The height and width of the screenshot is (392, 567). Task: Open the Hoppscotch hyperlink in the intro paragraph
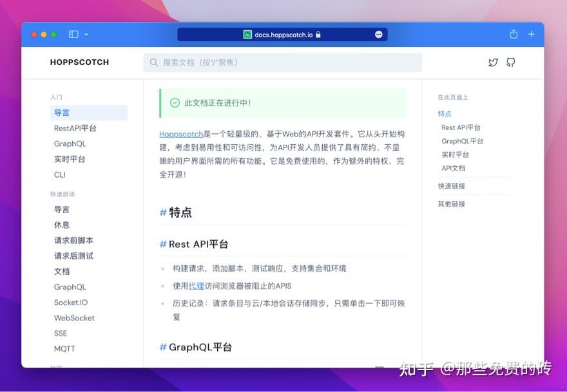180,134
